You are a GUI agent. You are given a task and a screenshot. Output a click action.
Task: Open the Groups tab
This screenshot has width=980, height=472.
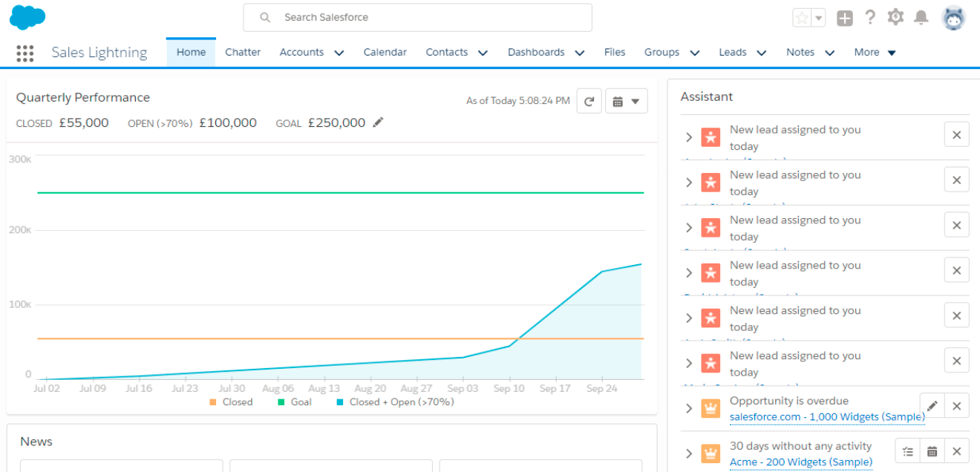click(661, 53)
